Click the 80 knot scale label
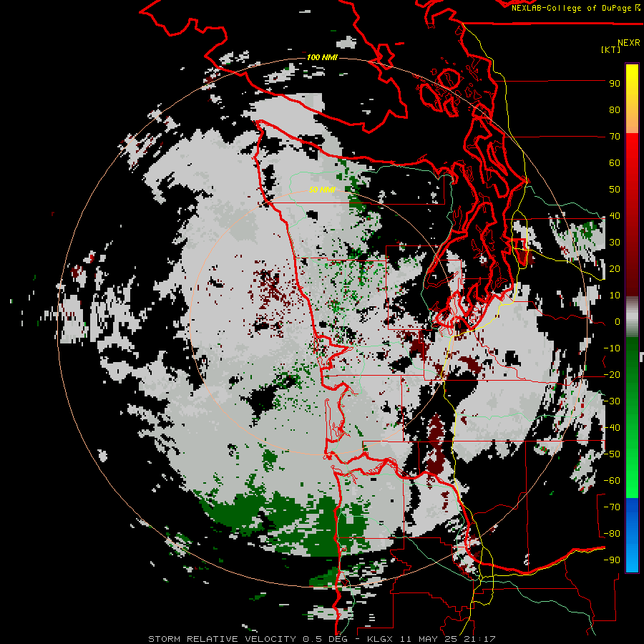 (x=615, y=110)
